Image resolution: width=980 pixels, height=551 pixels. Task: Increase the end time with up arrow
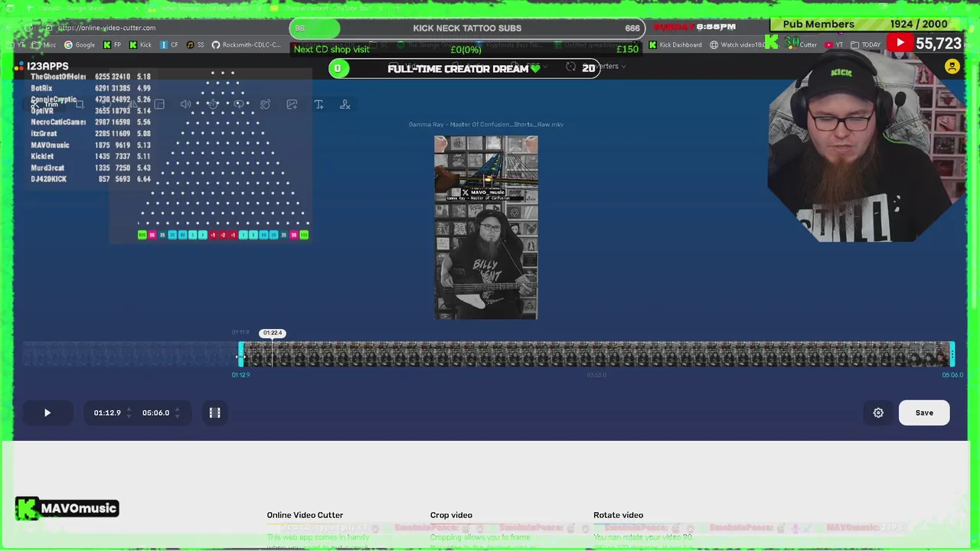(177, 409)
